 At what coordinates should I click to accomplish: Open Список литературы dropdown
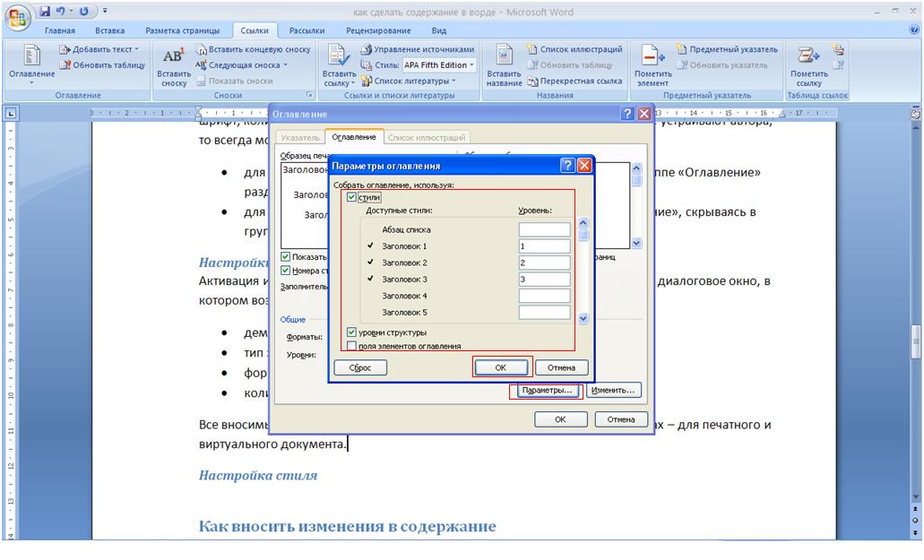409,81
